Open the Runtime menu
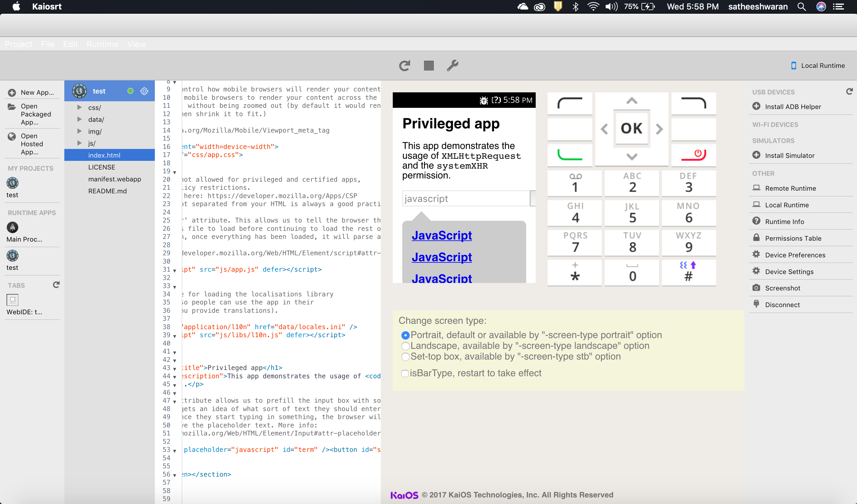The height and width of the screenshot is (504, 857). click(102, 44)
